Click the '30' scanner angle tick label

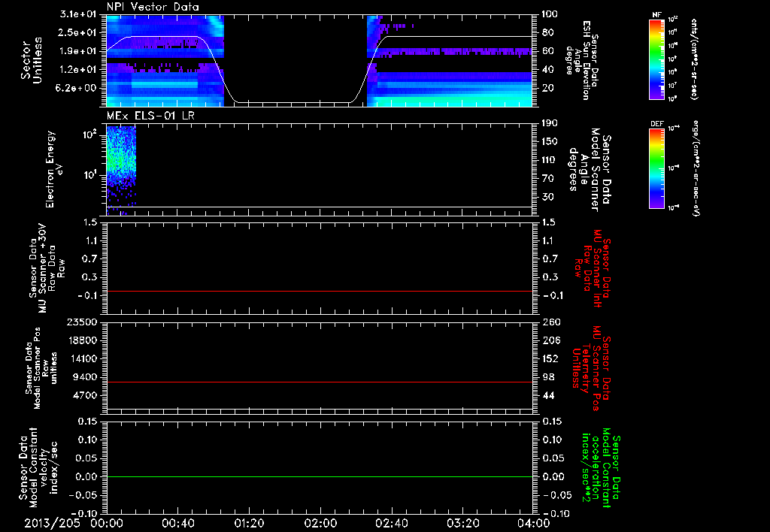click(547, 198)
